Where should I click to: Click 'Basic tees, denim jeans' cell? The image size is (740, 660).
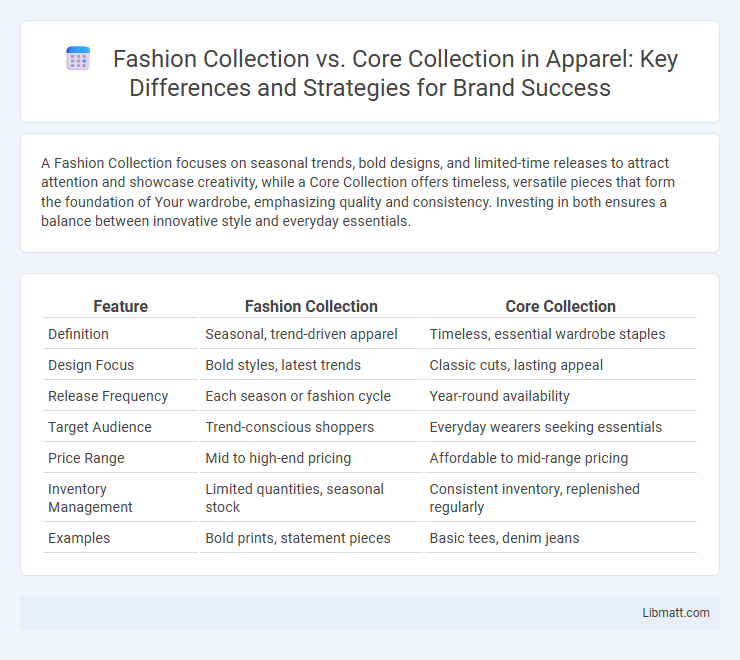point(504,538)
